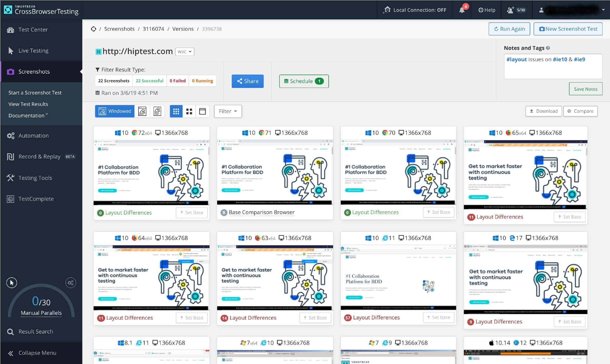
Task: Switch to large grid layout icon
Action: [x=189, y=111]
